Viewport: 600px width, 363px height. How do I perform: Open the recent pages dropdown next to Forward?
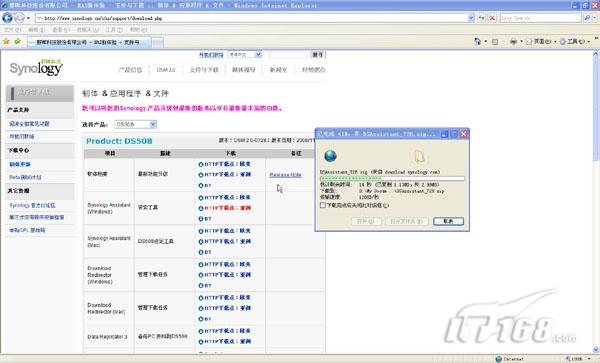tap(28, 18)
